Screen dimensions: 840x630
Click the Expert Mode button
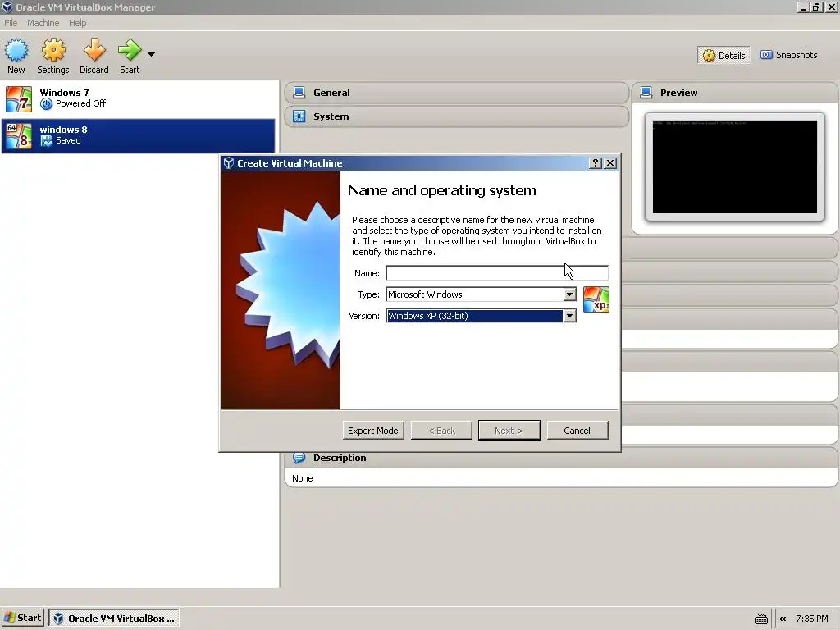click(373, 430)
